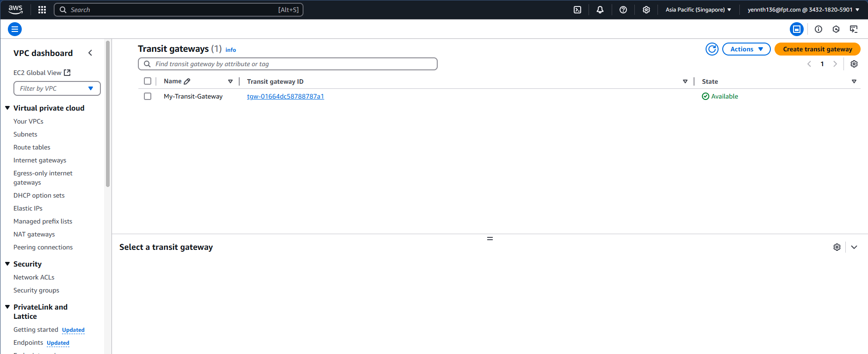Image resolution: width=868 pixels, height=354 pixels.
Task: Open the AWS CloudShell terminal icon
Action: pos(577,10)
